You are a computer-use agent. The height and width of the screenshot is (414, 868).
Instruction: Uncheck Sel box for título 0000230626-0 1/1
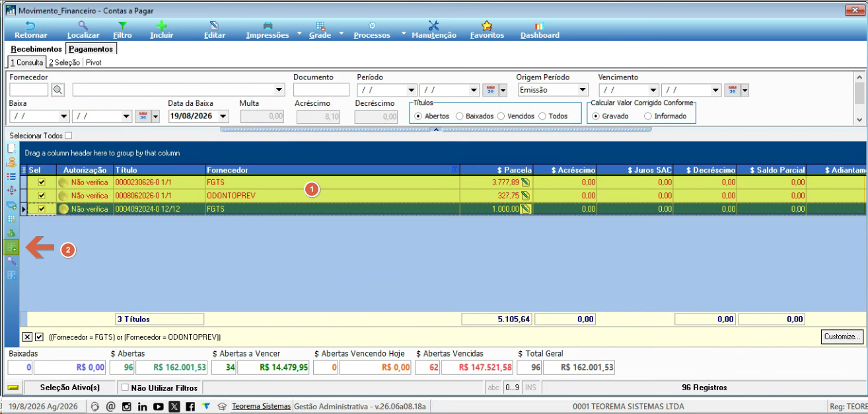[x=42, y=183]
